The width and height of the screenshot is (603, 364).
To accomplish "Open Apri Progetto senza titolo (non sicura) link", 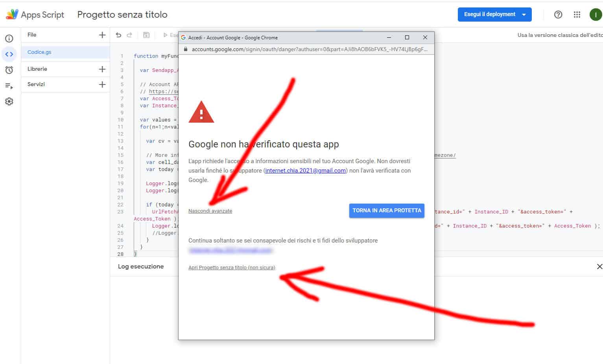I will (x=232, y=268).
